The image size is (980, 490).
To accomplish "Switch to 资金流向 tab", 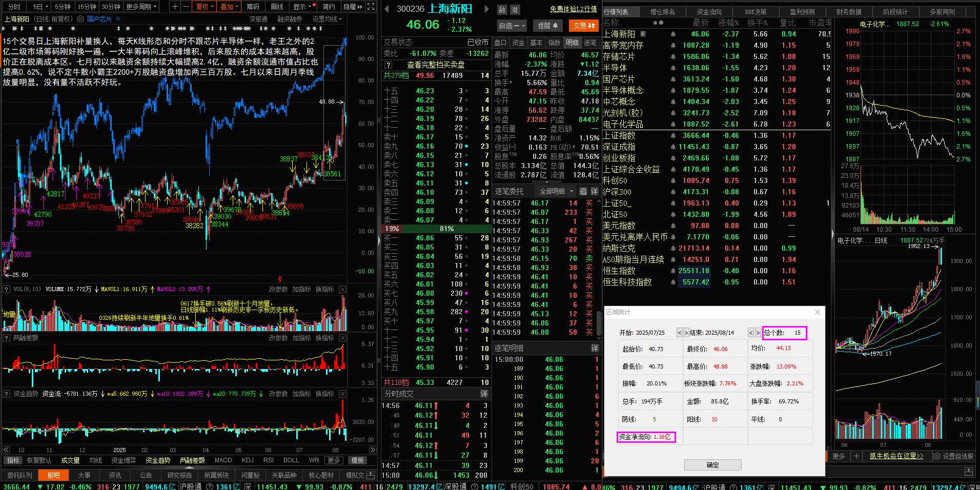I will [x=709, y=12].
